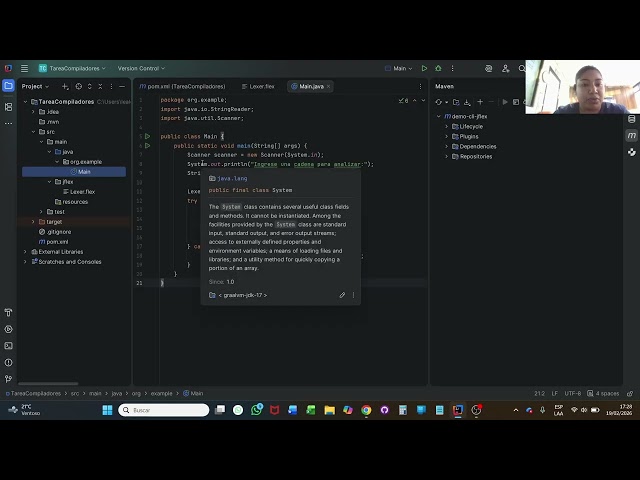Click run gutter icon beside class Main
The height and width of the screenshot is (480, 640).
pyautogui.click(x=148, y=136)
